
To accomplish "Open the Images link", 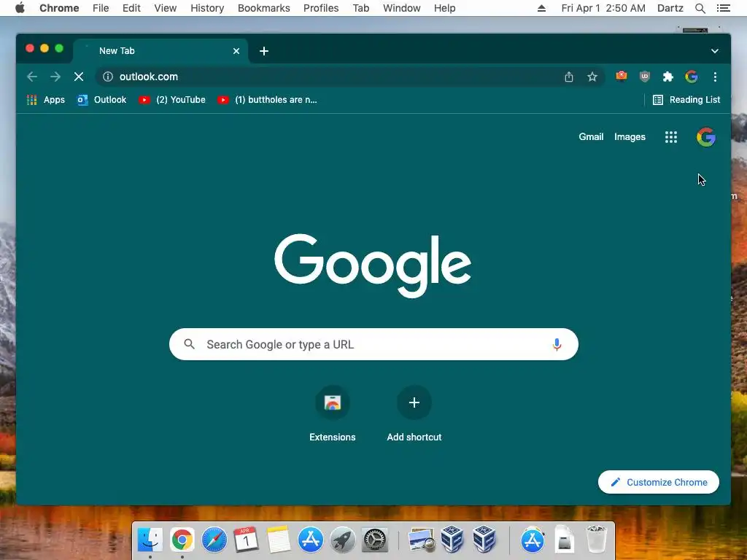I will click(x=630, y=136).
